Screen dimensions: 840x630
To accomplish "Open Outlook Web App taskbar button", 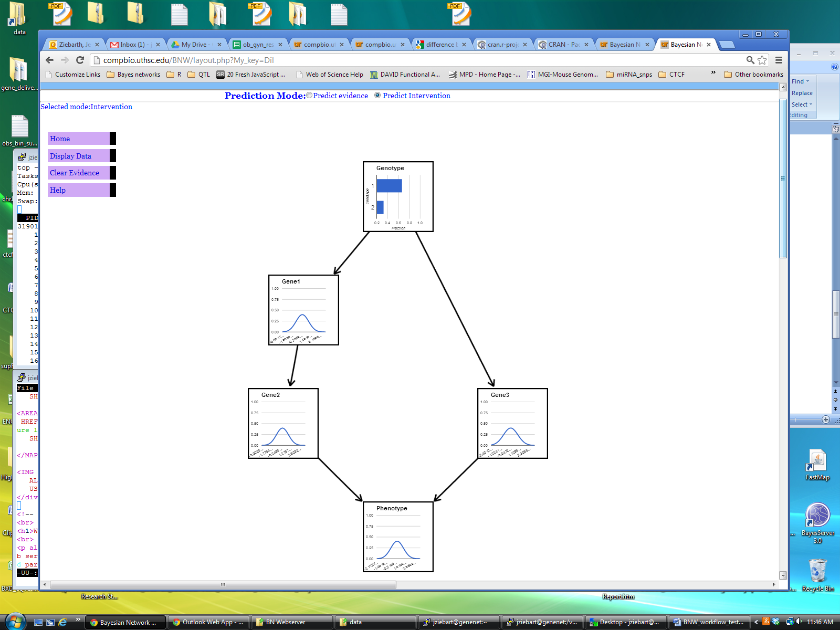I will pos(208,622).
